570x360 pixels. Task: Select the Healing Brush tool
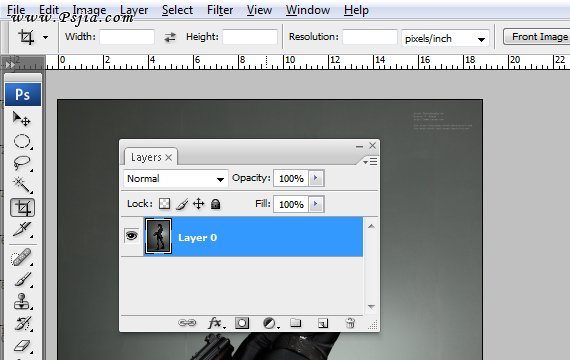pos(22,258)
